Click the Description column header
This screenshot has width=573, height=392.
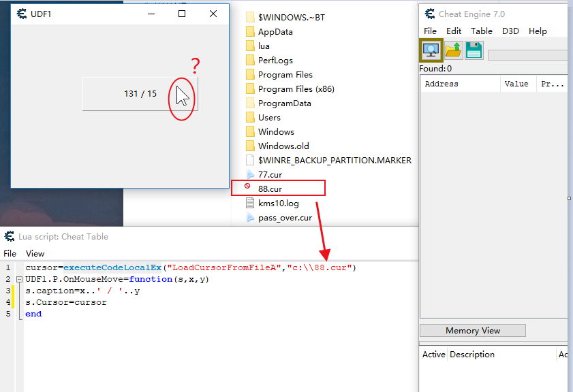[472, 355]
